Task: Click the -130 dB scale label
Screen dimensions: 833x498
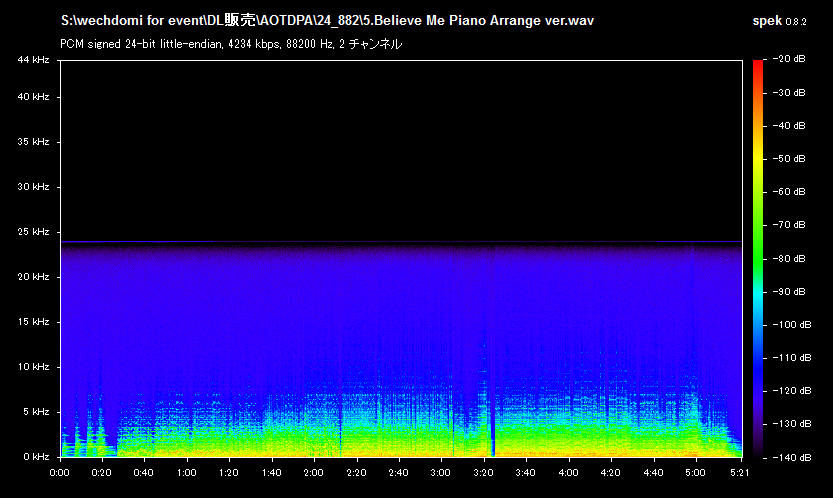Action: 792,424
